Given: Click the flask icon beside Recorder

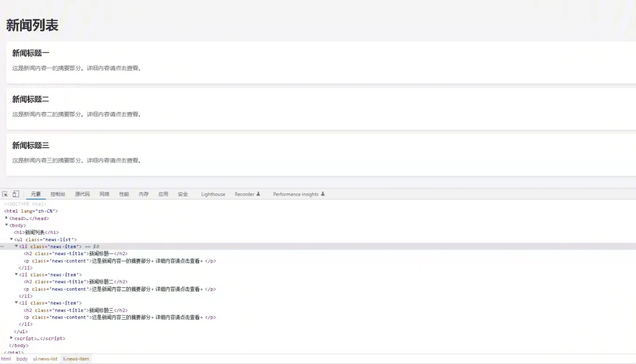Looking at the screenshot, I should click(258, 194).
